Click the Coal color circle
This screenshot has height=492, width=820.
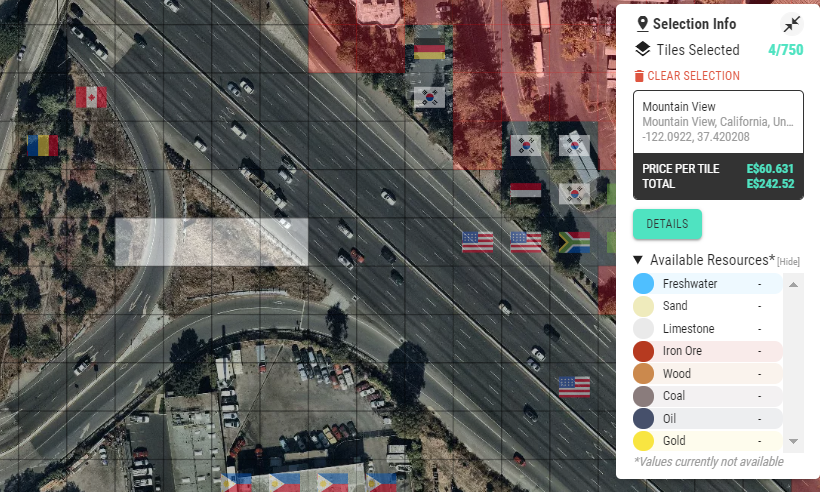tap(643, 396)
